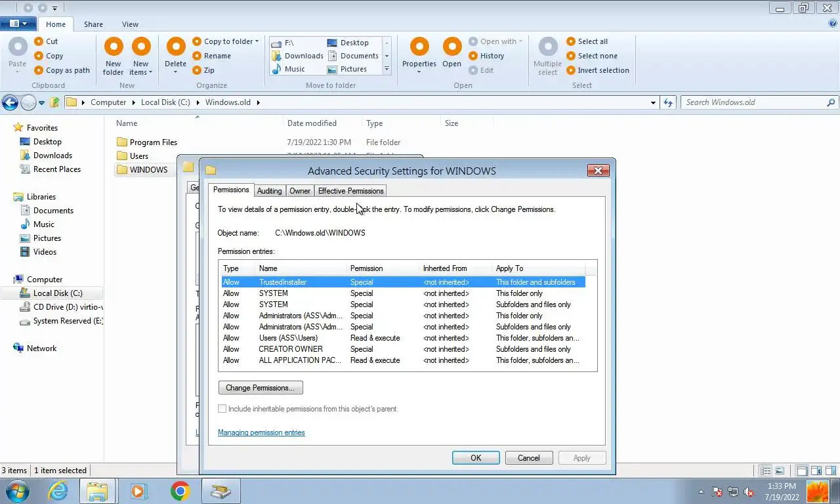Click the Inherited From column header
The image size is (840, 504).
tap(455, 268)
